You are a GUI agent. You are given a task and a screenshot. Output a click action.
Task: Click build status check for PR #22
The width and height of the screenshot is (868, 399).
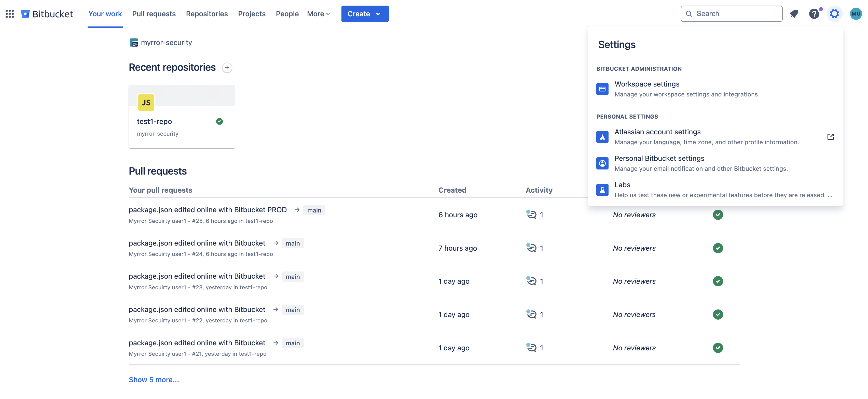[x=718, y=315]
